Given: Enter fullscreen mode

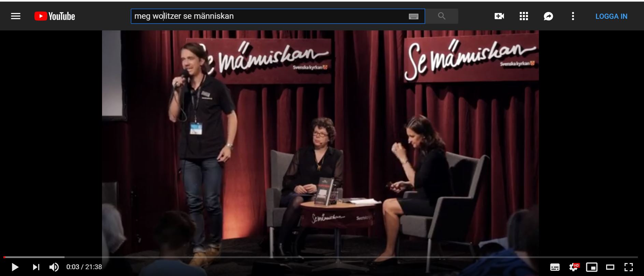Looking at the screenshot, I should click(x=628, y=267).
